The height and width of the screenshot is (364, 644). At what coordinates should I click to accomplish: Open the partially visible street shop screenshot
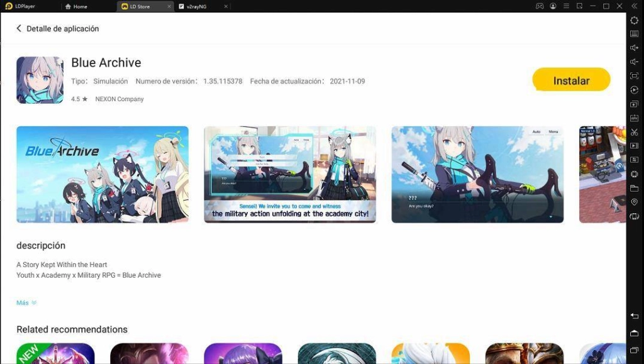tap(602, 174)
